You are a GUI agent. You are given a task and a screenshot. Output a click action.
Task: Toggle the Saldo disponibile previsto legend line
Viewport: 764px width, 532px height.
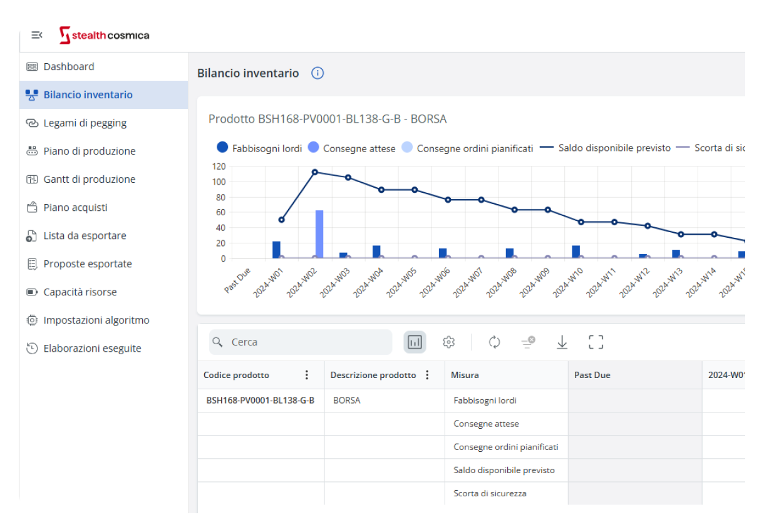pyautogui.click(x=606, y=148)
